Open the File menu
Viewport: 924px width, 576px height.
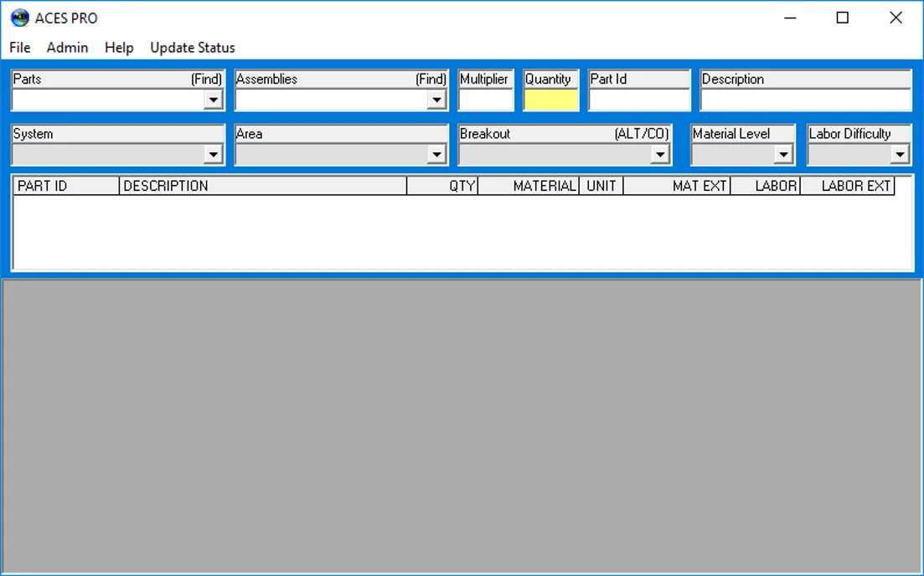20,48
